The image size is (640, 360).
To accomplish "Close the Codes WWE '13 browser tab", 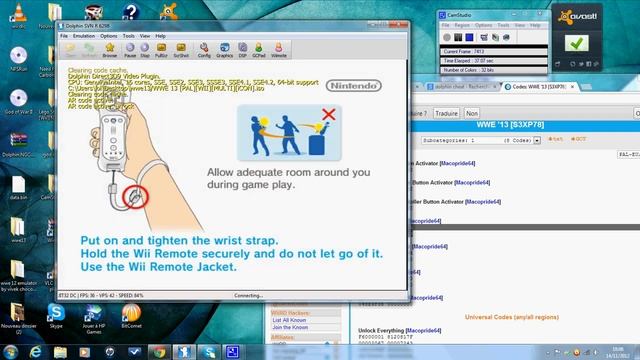I will coord(572,87).
